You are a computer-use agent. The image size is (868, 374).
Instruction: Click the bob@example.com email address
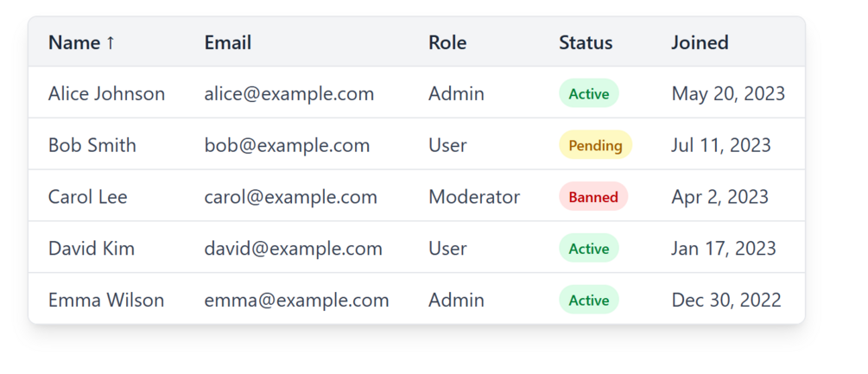pos(287,145)
